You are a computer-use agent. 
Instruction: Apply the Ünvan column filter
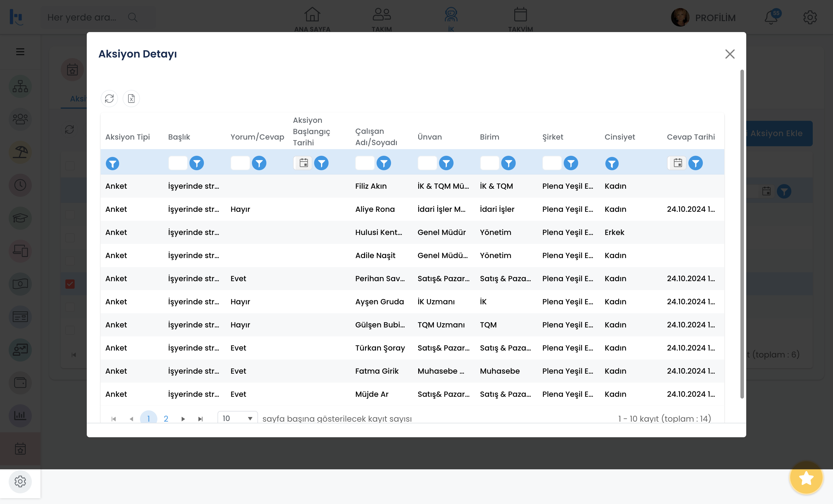point(446,163)
